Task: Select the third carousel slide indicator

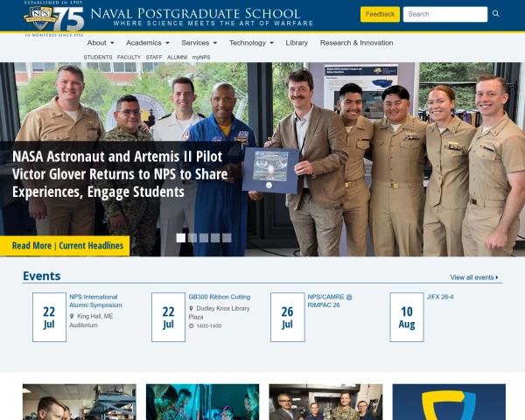Action: pos(204,238)
